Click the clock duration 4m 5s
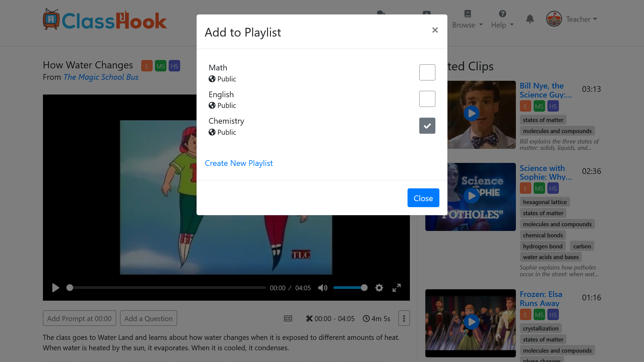Screen dimensions: 644x362 point(376,319)
